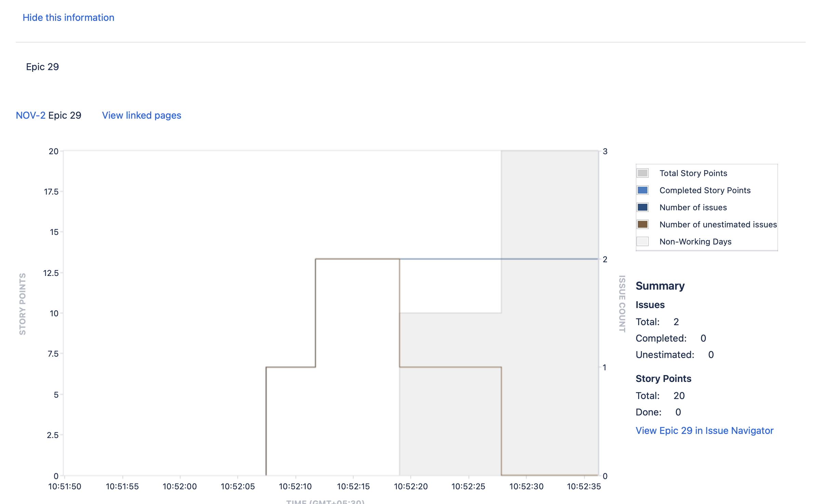Open the NOV-2 issue link

(x=30, y=115)
